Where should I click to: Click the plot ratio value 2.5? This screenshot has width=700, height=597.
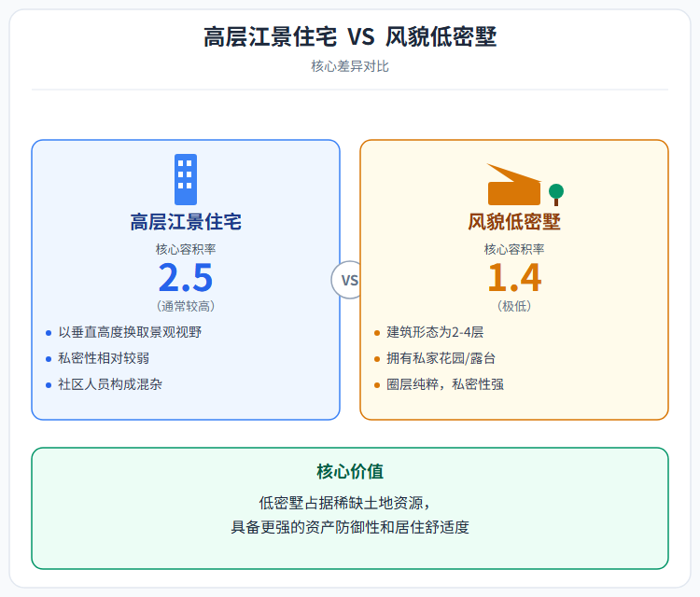[x=186, y=278]
